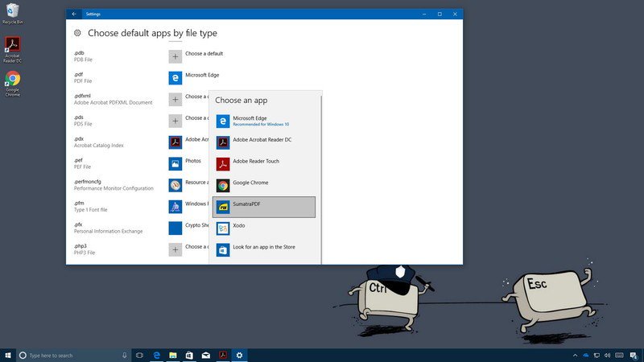Click the Type here to search box
644x362 pixels.
click(x=74, y=356)
